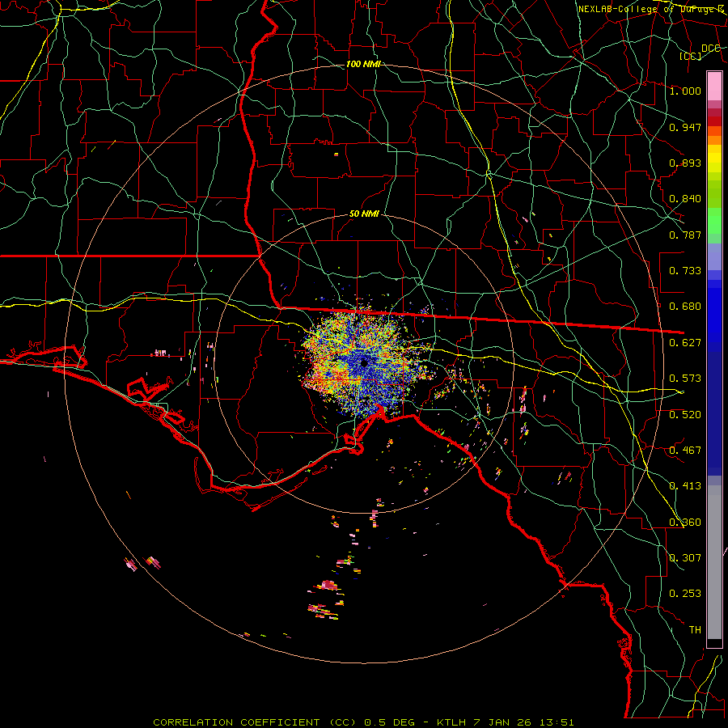
Task: Click the "KTLH" radar site identifier
Action: click(451, 722)
